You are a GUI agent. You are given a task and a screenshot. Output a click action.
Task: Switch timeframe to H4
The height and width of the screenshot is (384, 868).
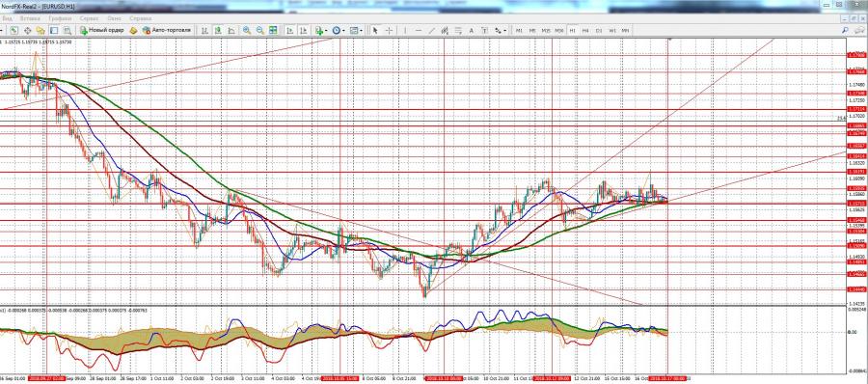[x=585, y=31]
